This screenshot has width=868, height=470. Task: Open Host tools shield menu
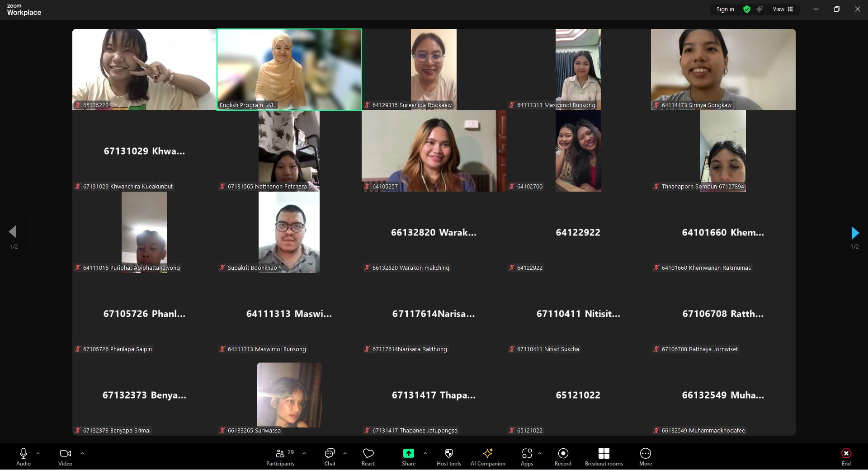click(448, 457)
